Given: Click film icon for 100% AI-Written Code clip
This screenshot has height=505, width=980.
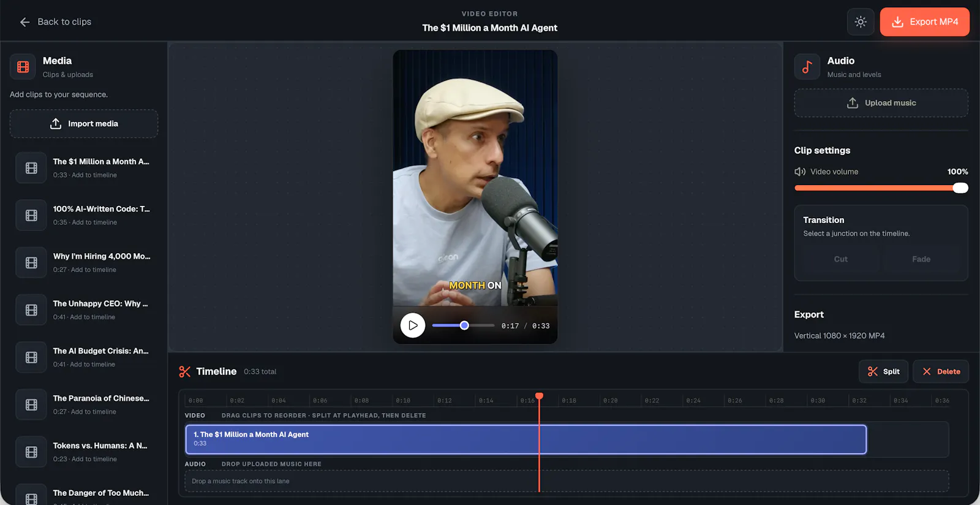Looking at the screenshot, I should tap(31, 215).
